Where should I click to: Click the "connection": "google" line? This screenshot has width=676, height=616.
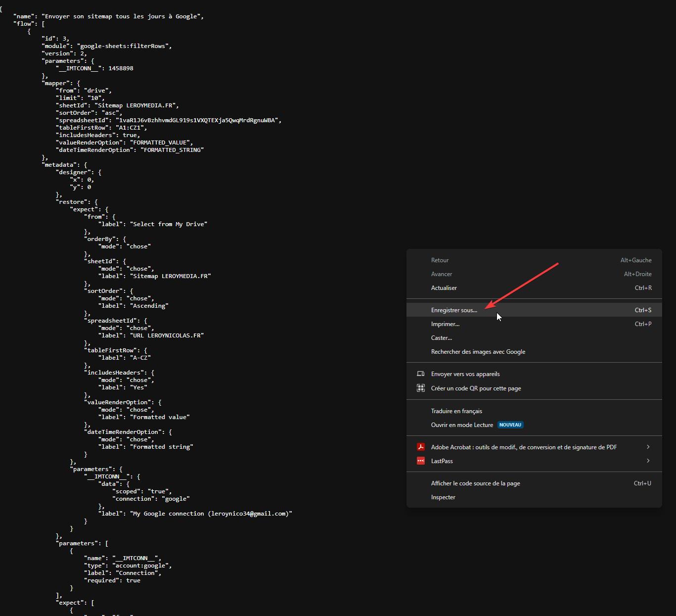[151, 499]
